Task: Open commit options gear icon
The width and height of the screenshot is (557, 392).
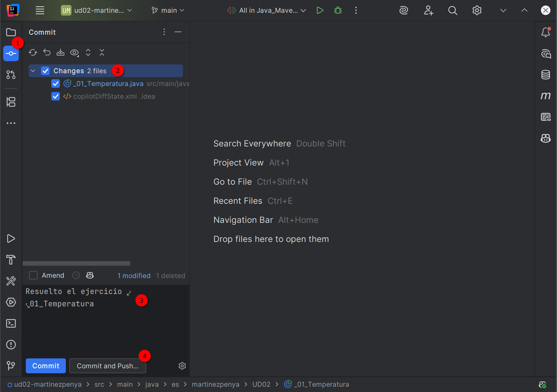Action: [x=182, y=366]
